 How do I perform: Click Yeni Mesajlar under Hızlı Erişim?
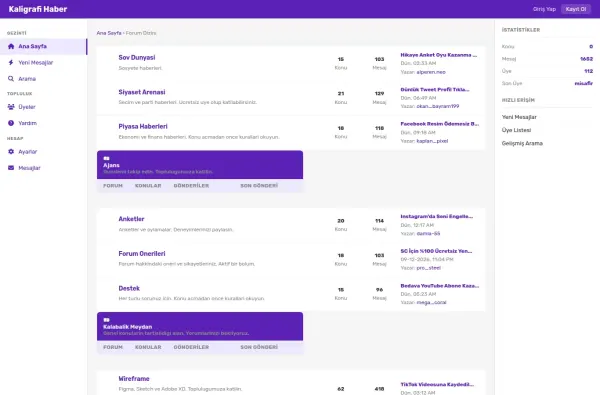pyautogui.click(x=519, y=117)
